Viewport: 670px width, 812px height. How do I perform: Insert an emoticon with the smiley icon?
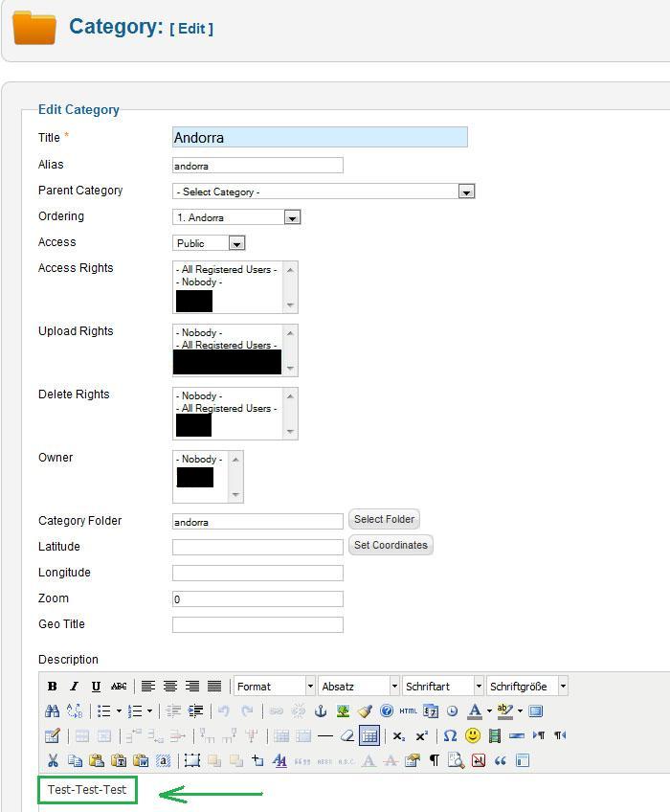click(473, 735)
